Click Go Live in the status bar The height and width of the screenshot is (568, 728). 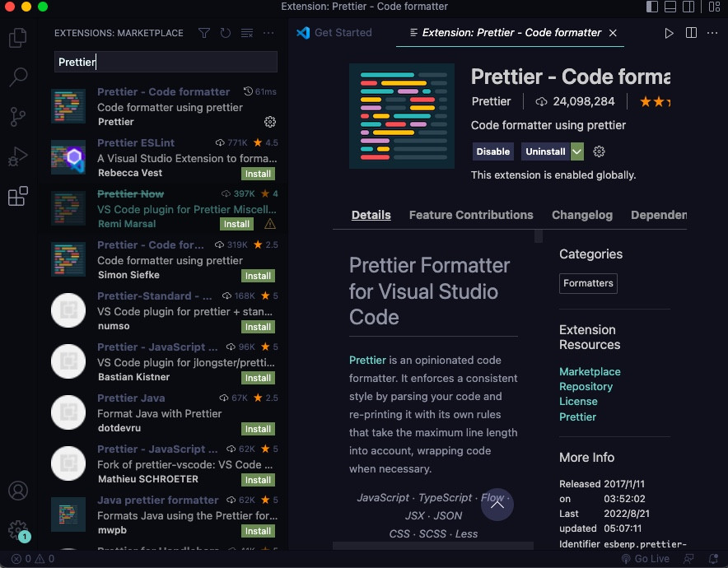coord(645,559)
